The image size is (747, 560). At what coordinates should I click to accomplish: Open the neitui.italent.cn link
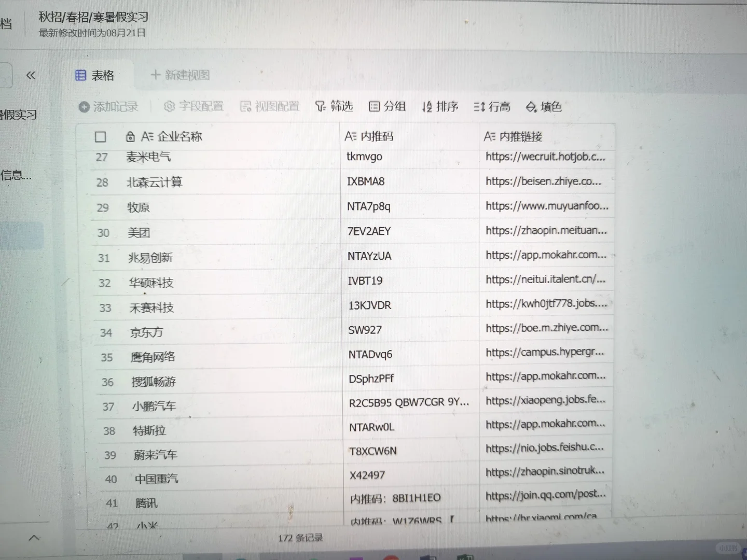pyautogui.click(x=545, y=279)
